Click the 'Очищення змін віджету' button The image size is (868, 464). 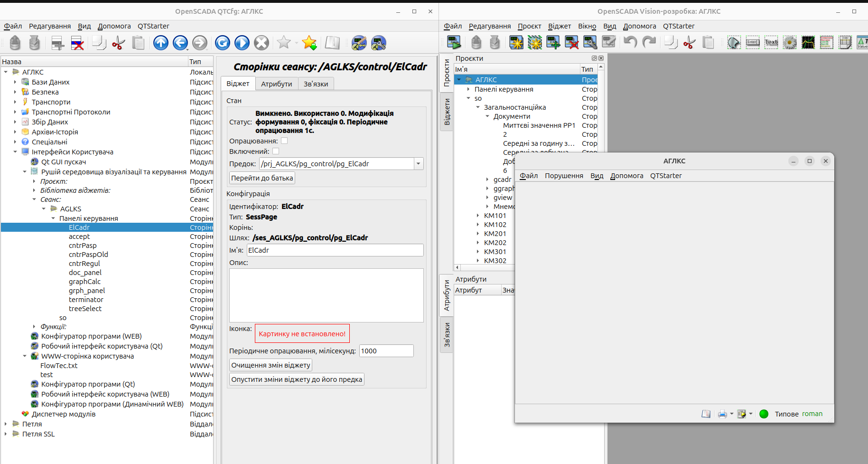click(x=271, y=365)
